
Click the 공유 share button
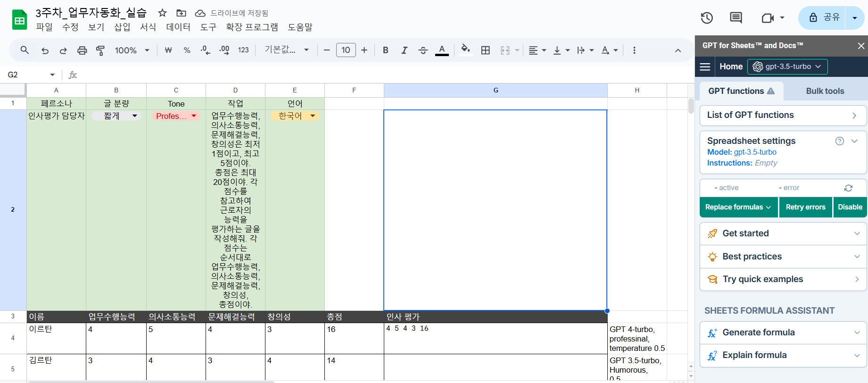[824, 18]
